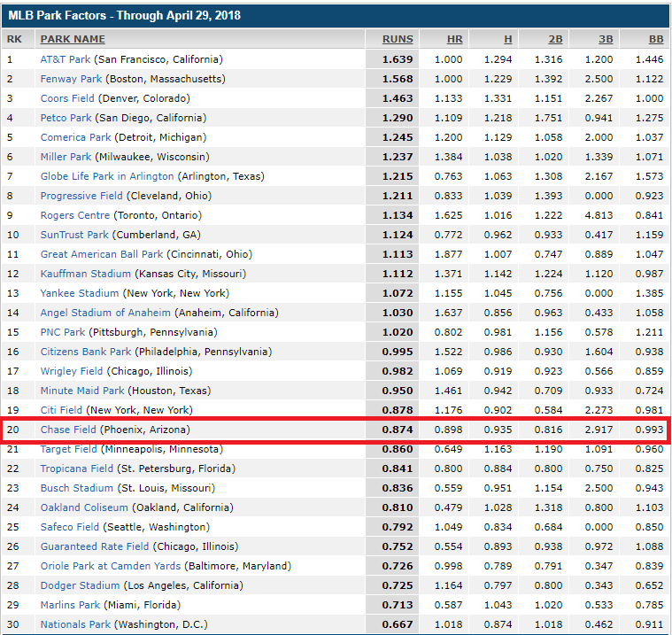Open the Kauffman Stadium link
The image size is (672, 635).
click(x=86, y=274)
